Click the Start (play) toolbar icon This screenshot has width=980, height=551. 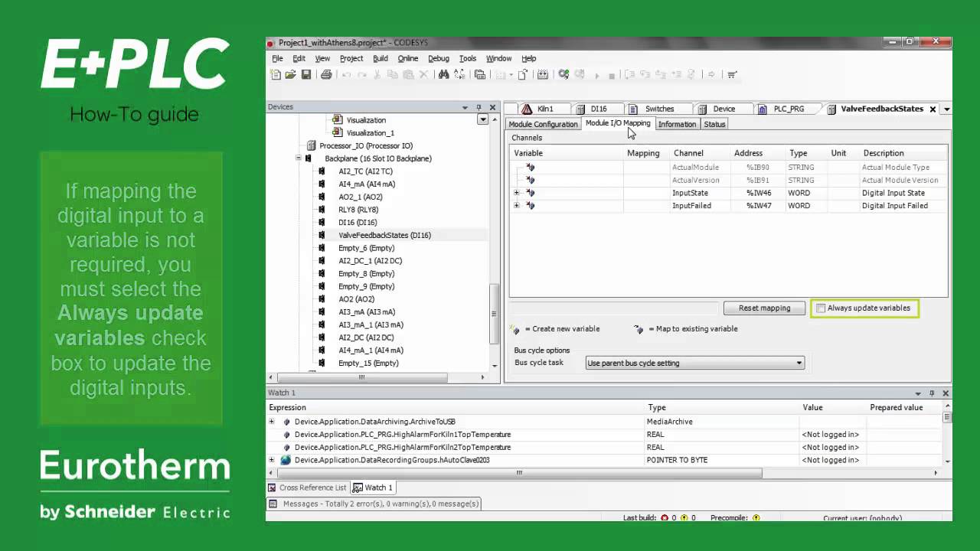[596, 75]
